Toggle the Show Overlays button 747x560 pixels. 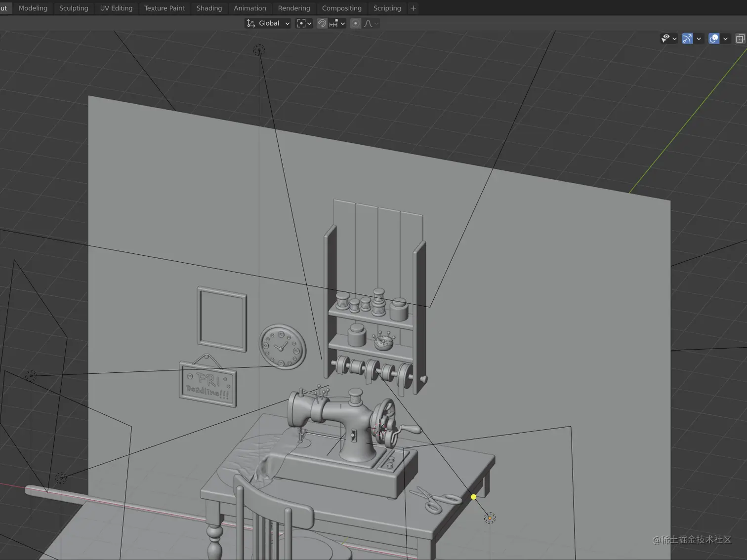click(x=714, y=39)
